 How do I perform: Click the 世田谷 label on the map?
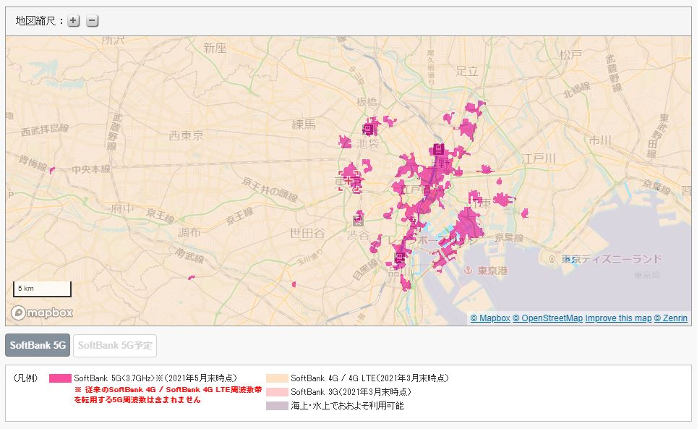click(x=307, y=233)
